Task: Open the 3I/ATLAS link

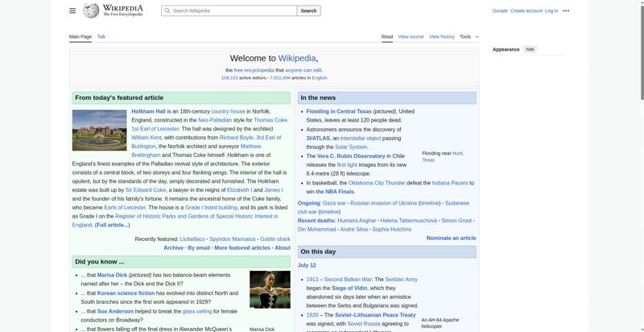Action: point(318,138)
